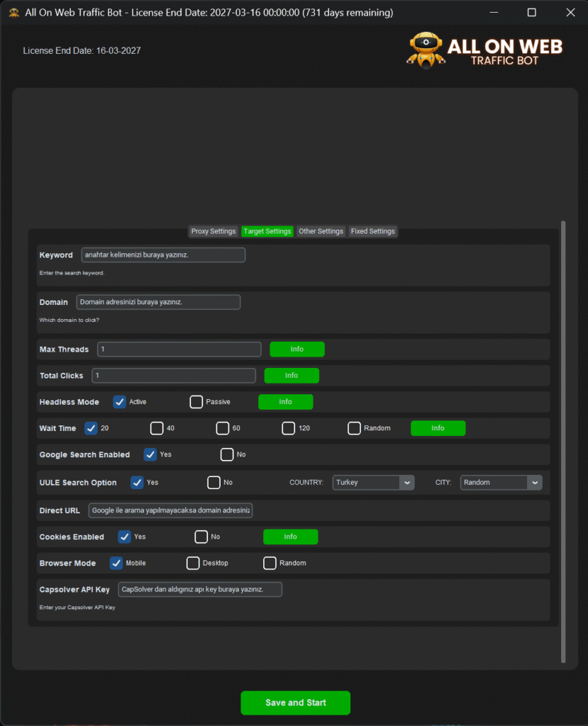This screenshot has width=588, height=726.
Task: Click the vertical scrollbar of settings panel
Action: [x=564, y=440]
